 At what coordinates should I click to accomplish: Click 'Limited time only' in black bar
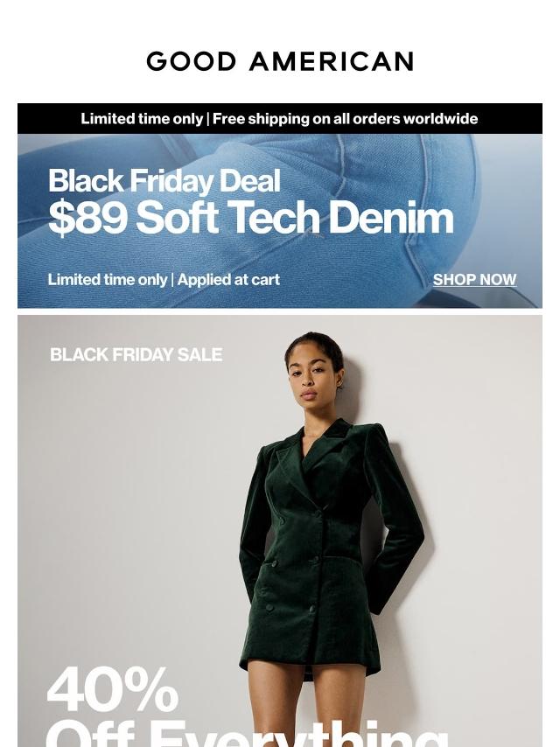point(142,118)
